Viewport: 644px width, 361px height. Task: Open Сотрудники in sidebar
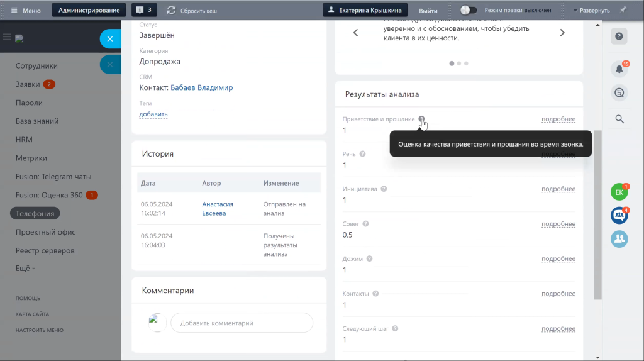(x=36, y=65)
